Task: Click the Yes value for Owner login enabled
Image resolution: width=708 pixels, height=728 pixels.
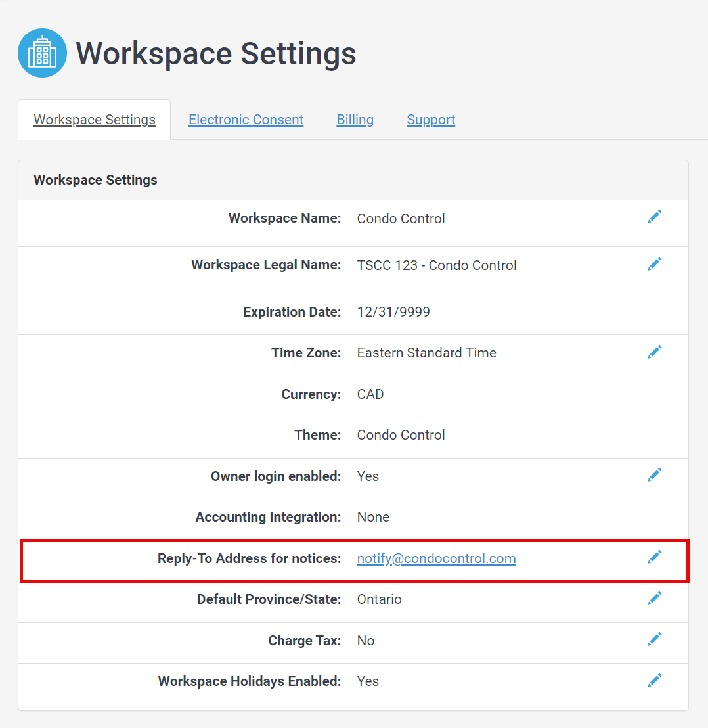Action: [368, 476]
